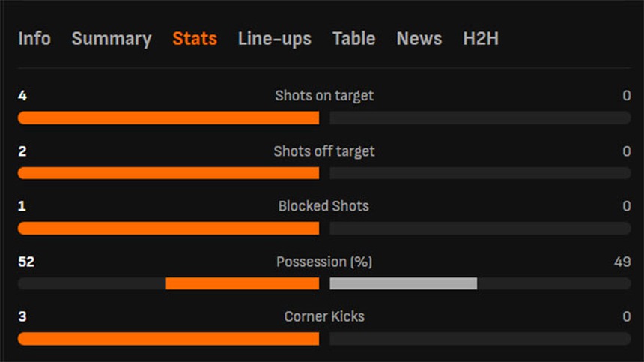644x362 pixels.
Task: View the News tab
Action: click(419, 39)
